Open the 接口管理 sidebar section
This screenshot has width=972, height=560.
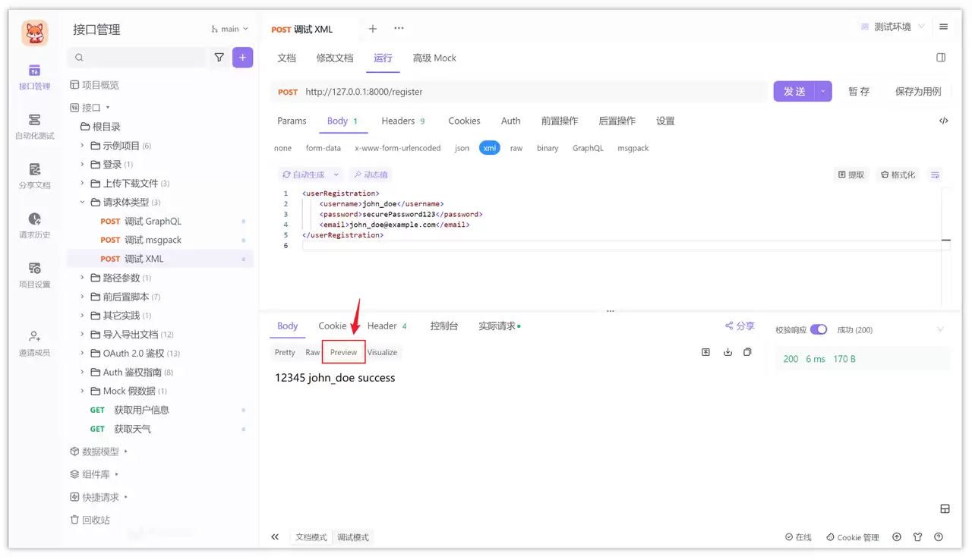tap(34, 77)
